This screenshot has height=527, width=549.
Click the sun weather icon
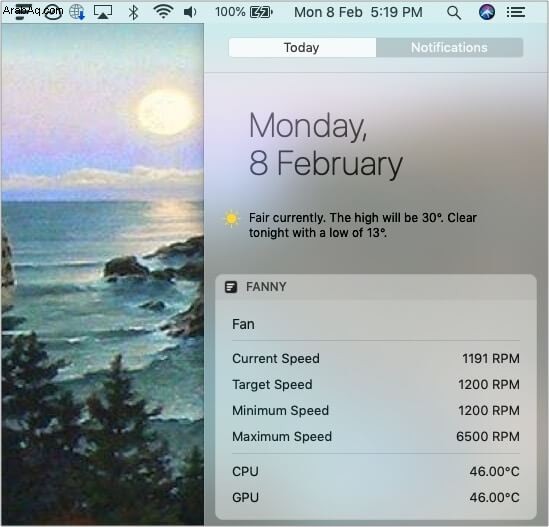pos(231,219)
